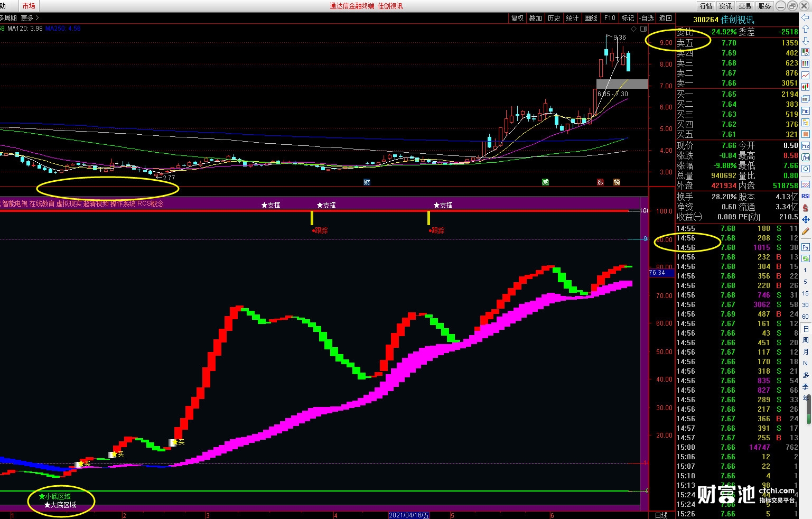Open the 复权 adjustment menu

point(517,18)
